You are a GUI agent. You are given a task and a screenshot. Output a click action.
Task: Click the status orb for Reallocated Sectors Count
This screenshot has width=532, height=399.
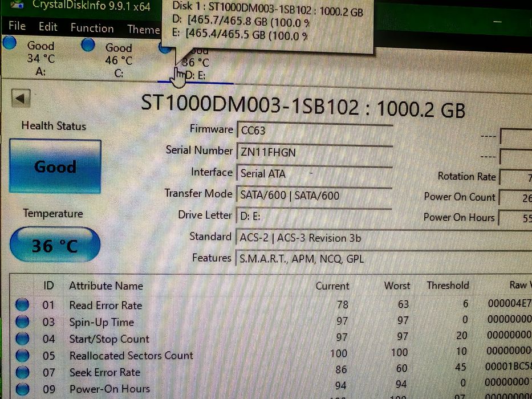pos(22,355)
